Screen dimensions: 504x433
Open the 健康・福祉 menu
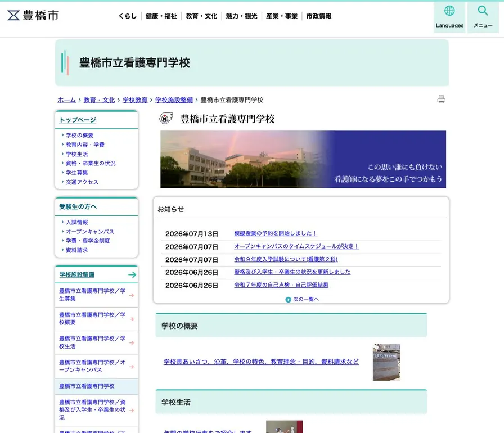tap(161, 16)
